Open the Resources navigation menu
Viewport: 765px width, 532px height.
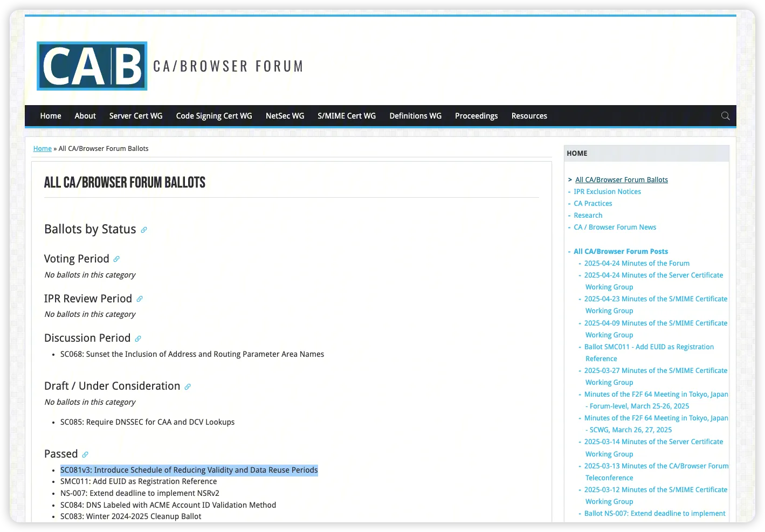point(529,116)
